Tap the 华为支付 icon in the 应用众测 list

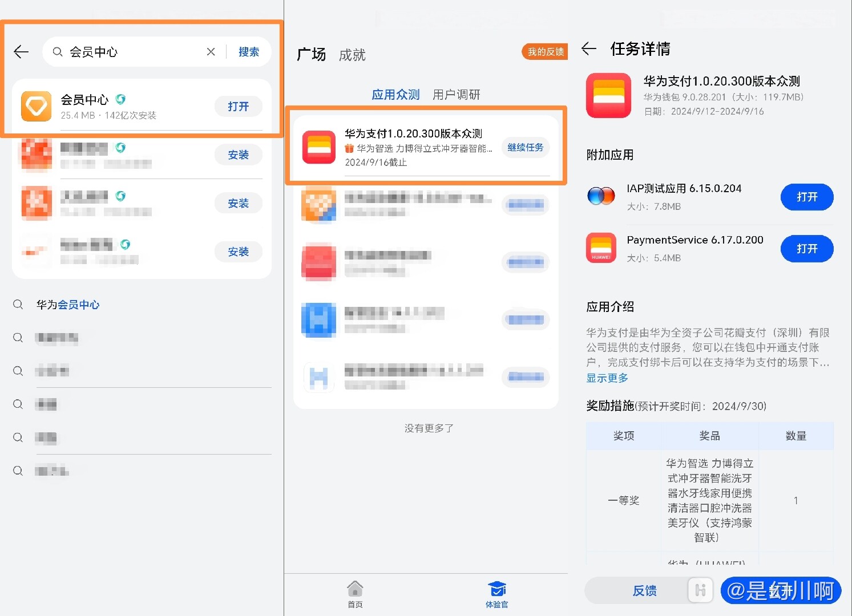pyautogui.click(x=319, y=147)
